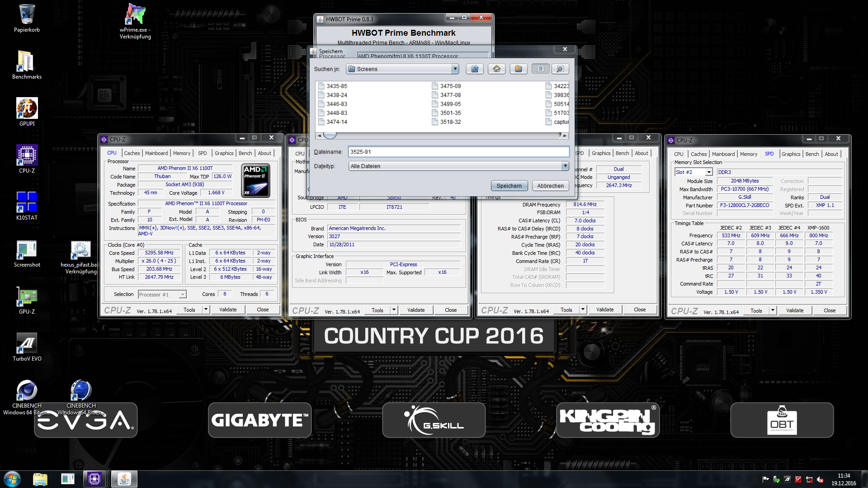Expand the Processor #1 selection dropdown

[x=183, y=295]
